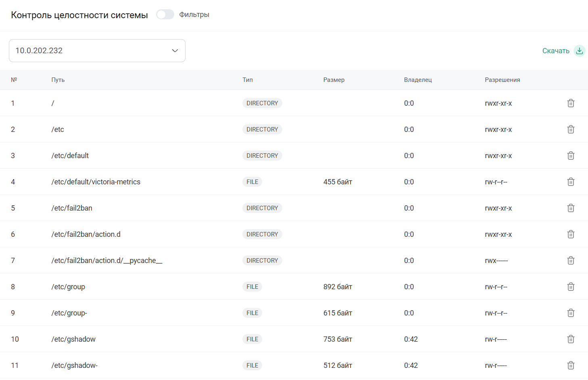Click the Путь column header
This screenshot has width=588, height=380.
[x=58, y=80]
